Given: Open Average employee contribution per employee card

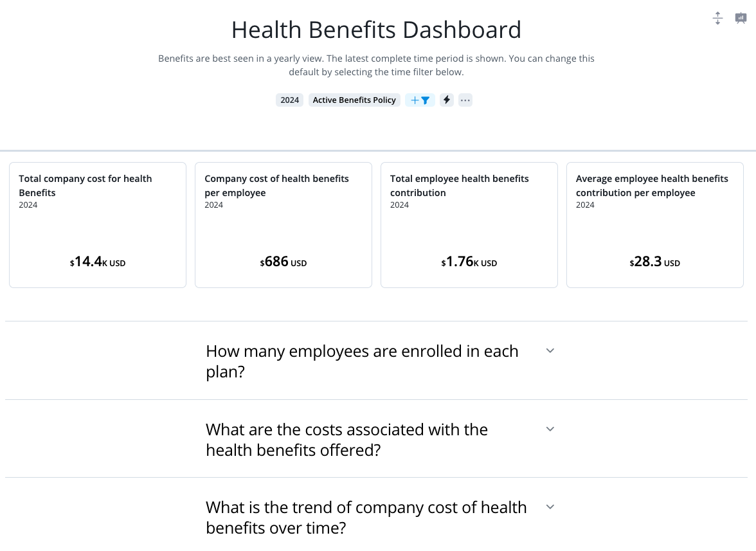Looking at the screenshot, I should tap(654, 225).
